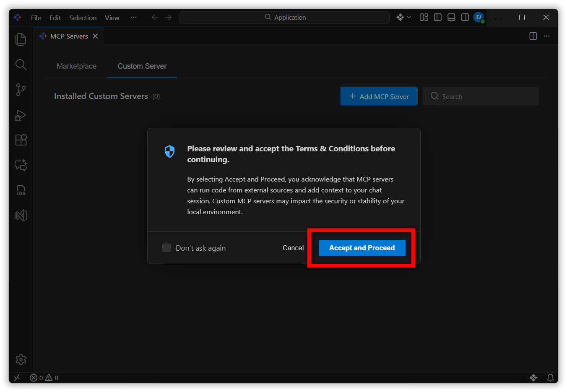Expand the overflow menu (…) in the menu bar
This screenshot has width=567, height=392.
point(133,17)
